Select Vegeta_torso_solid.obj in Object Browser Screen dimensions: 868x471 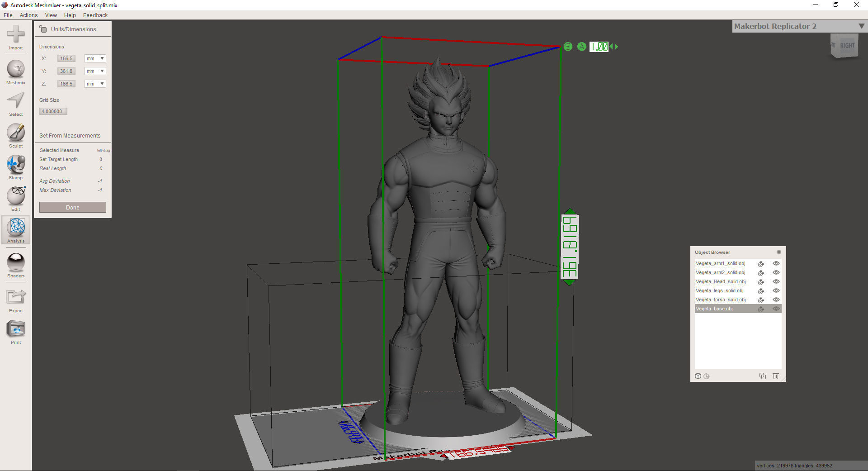pyautogui.click(x=721, y=300)
